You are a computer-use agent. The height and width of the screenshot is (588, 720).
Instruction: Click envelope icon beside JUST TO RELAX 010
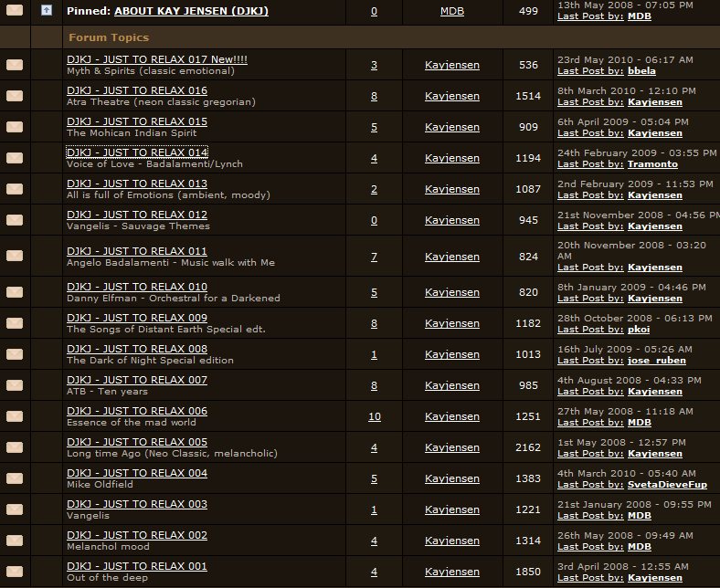(15, 292)
